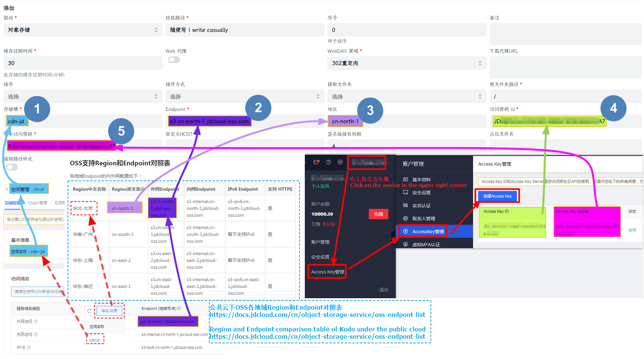
Task: Click the 下载代理URL text area
Action: point(566,67)
